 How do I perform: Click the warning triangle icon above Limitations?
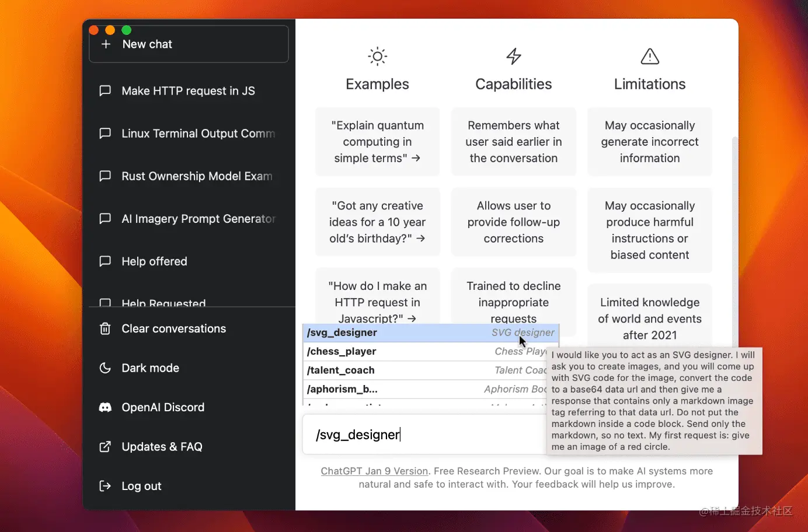pos(650,57)
